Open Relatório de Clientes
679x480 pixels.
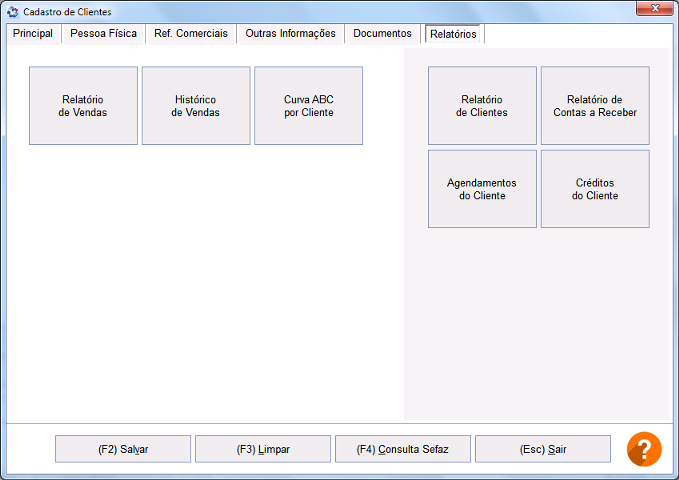[x=482, y=106]
